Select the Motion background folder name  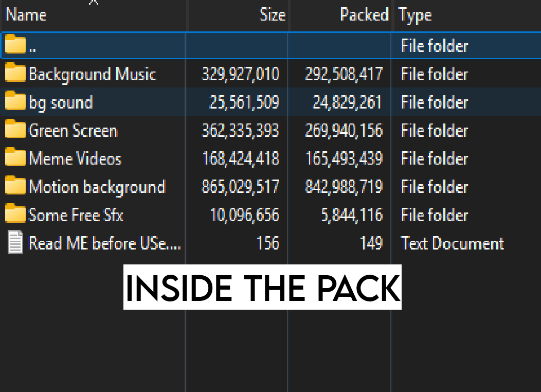pyautogui.click(x=97, y=187)
